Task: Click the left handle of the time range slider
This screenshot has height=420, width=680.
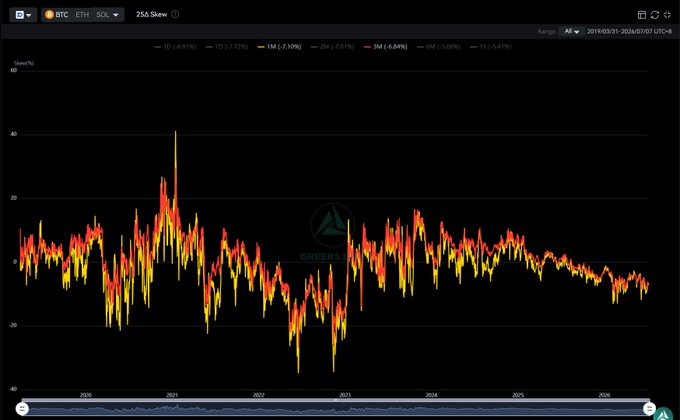Action: (x=22, y=409)
